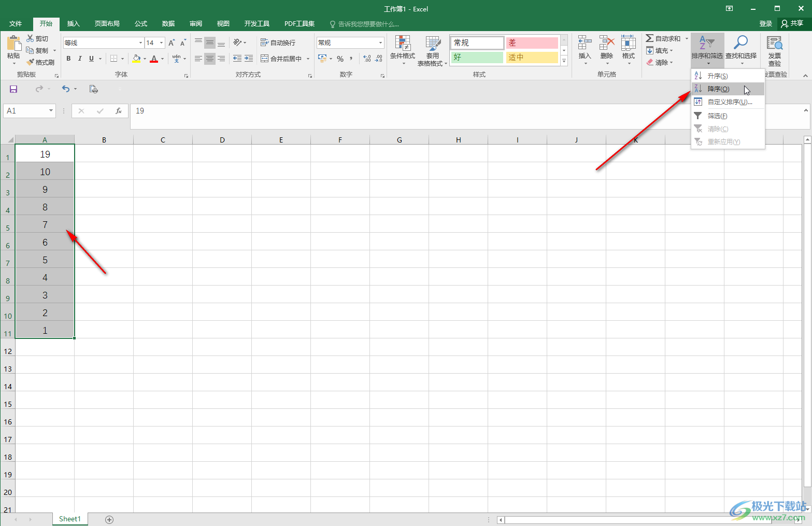Click the increase decimal icon
The width and height of the screenshot is (812, 526).
pyautogui.click(x=367, y=59)
